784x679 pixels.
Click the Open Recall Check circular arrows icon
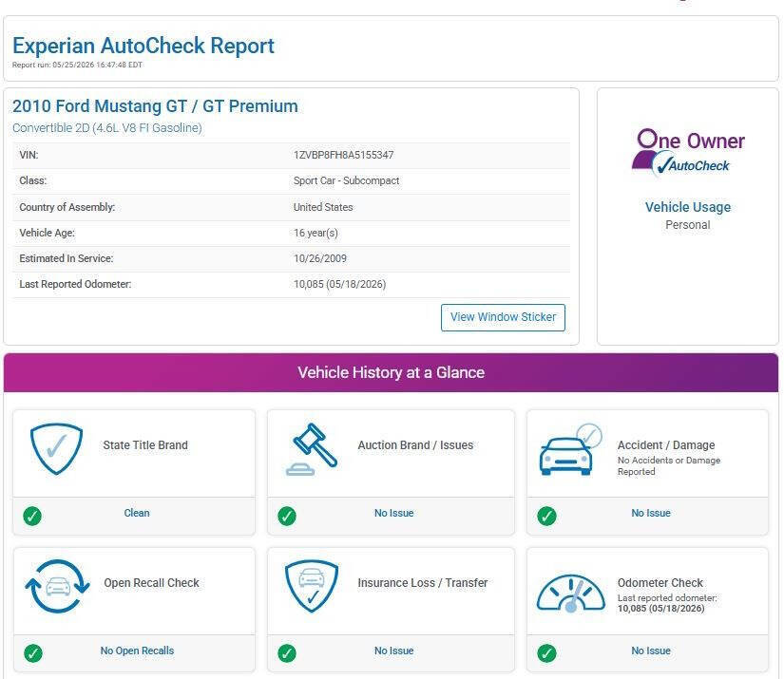point(58,587)
